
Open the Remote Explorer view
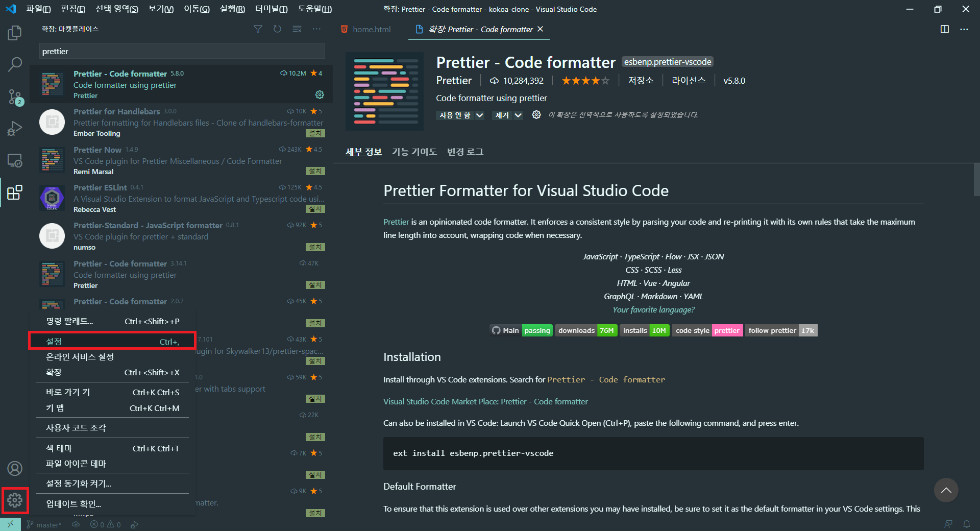tap(15, 160)
